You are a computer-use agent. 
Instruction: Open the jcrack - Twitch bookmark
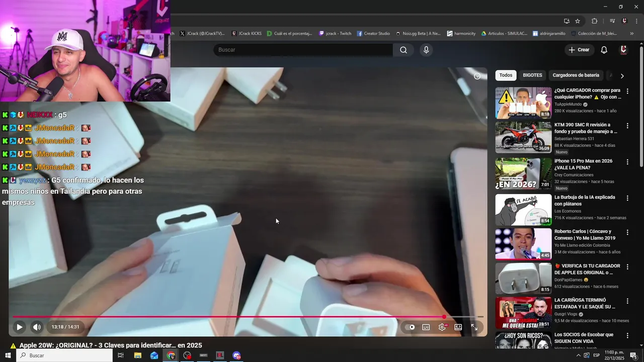tap(335, 34)
